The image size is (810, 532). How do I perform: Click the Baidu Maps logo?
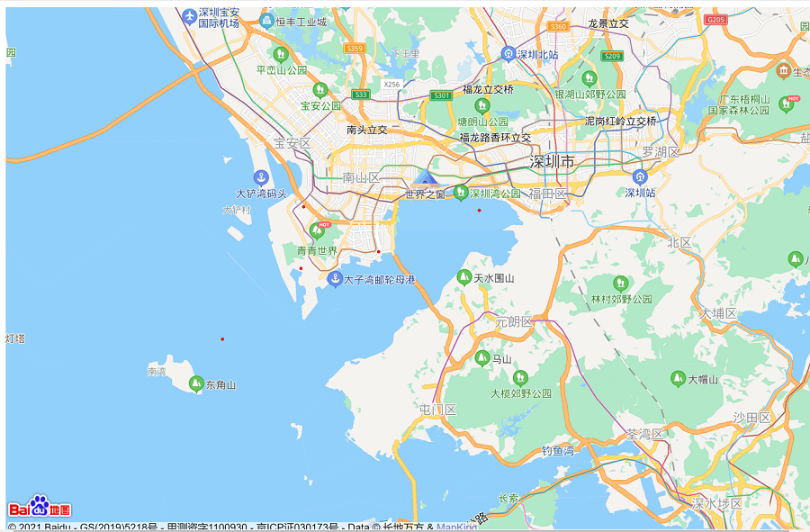(40, 507)
